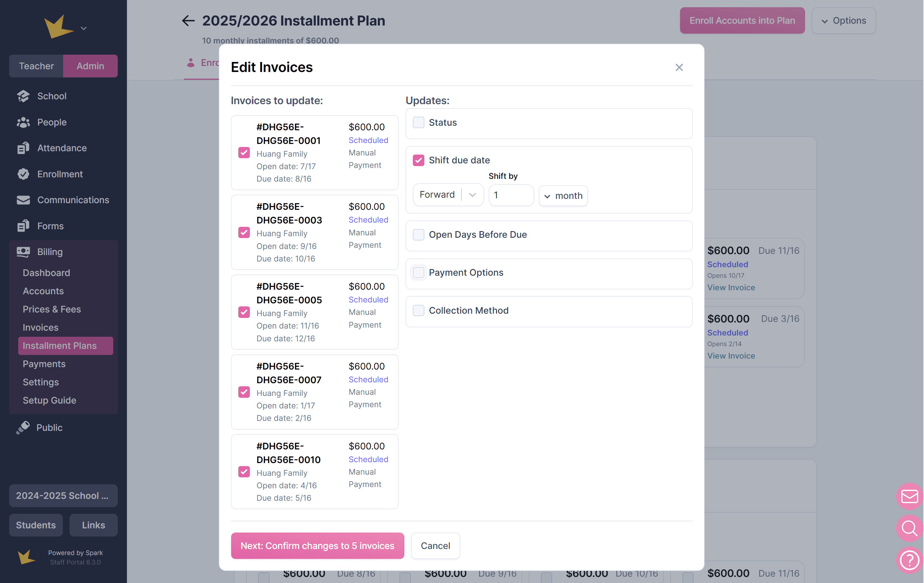924x583 pixels.
Task: Open the mail envelope floating icon
Action: (x=909, y=496)
